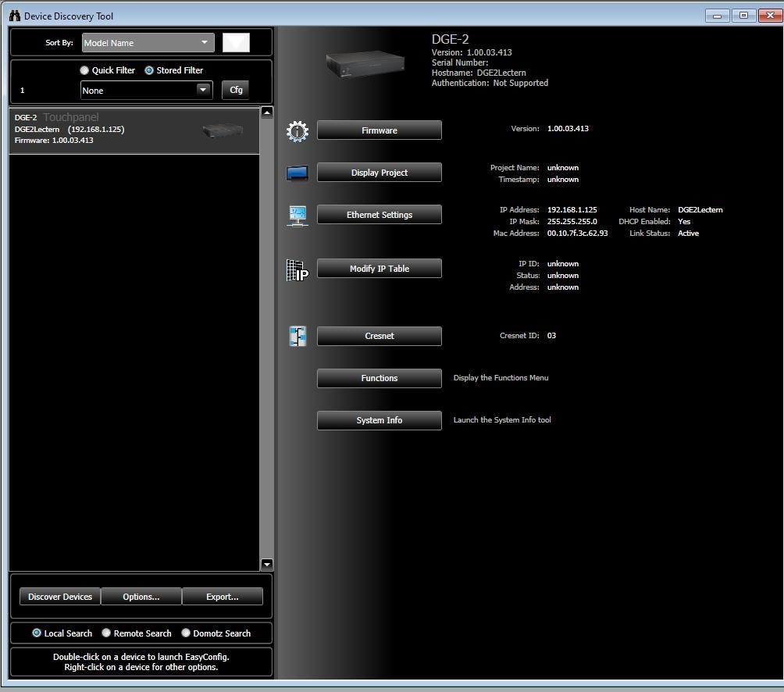
Task: Launch the System Info tool
Action: [380, 420]
